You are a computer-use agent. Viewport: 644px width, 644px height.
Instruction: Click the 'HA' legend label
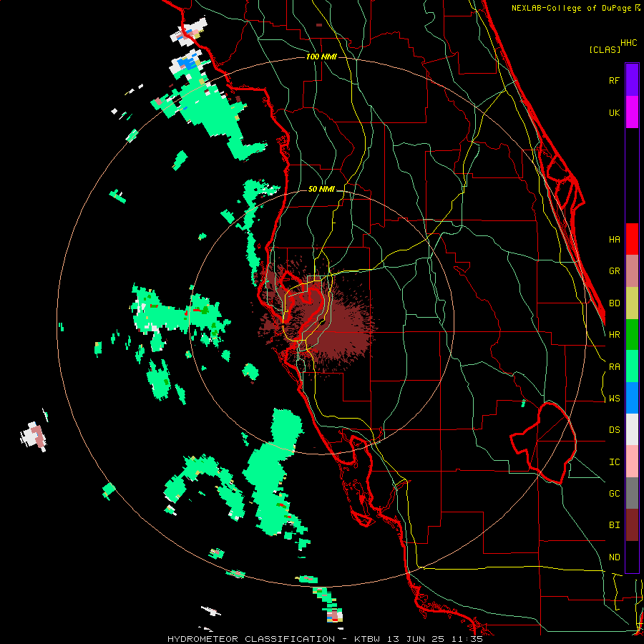614,240
